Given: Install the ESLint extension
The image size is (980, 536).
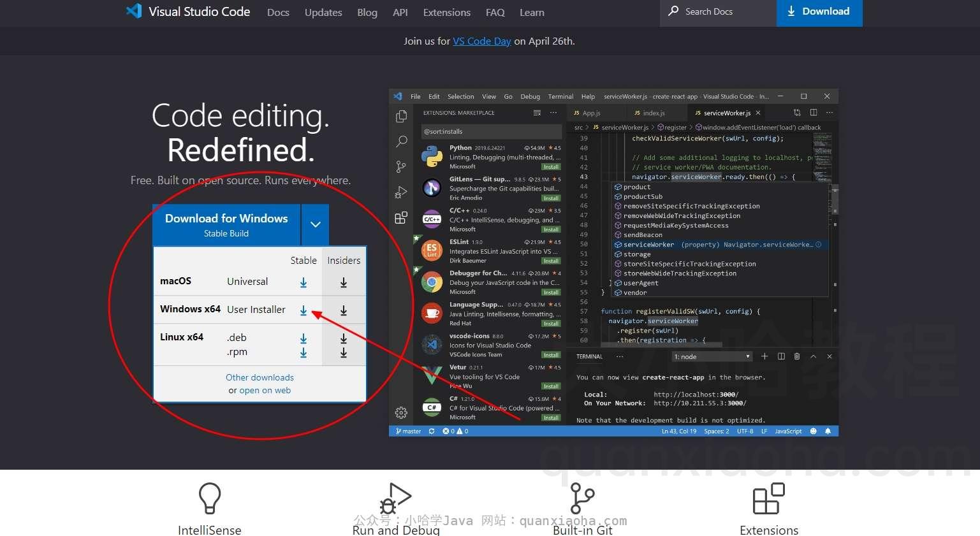Looking at the screenshot, I should tap(552, 261).
